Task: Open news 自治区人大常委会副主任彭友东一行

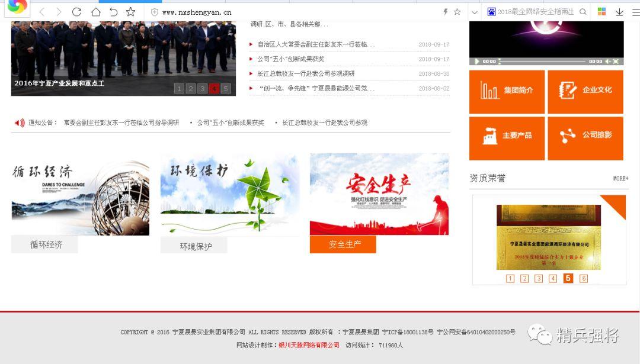Action: coord(316,44)
